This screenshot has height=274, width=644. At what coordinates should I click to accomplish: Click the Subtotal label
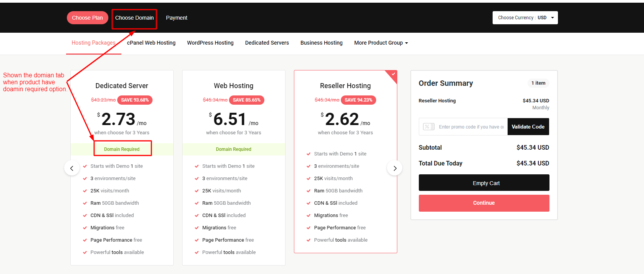click(430, 147)
